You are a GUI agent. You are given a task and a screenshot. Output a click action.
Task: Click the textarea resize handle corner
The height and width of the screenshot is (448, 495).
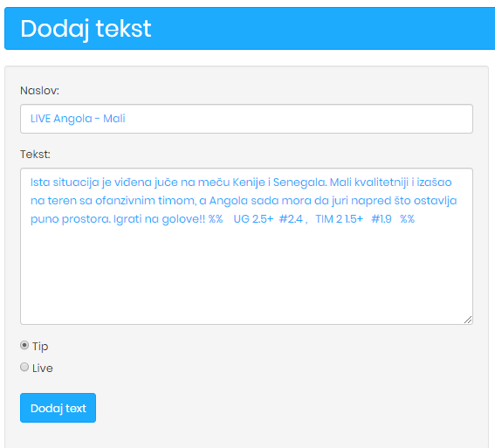[x=468, y=320]
